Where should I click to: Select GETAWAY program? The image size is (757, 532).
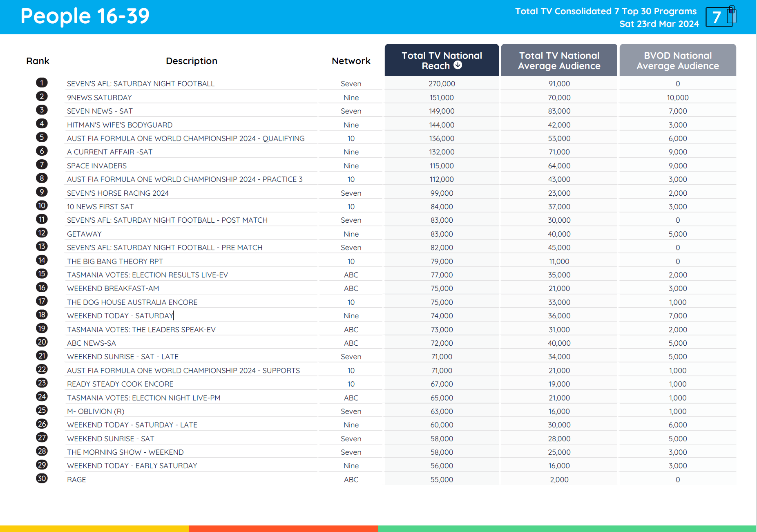coord(84,234)
